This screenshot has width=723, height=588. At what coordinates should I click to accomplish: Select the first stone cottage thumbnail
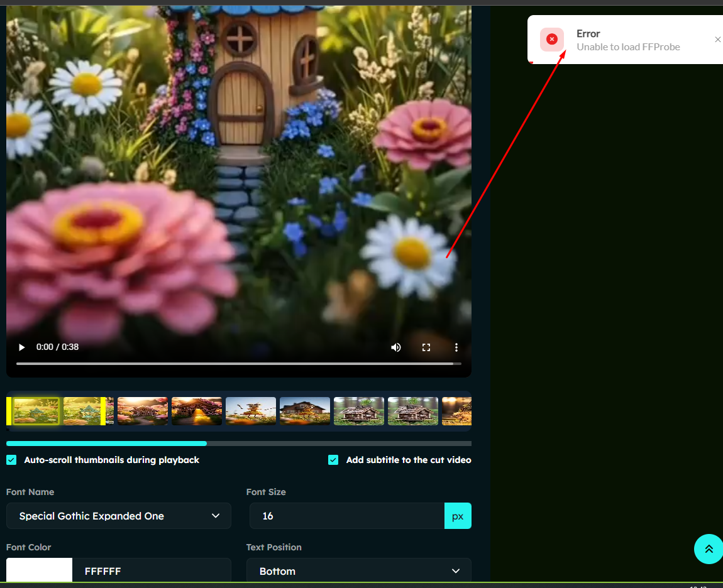click(x=359, y=411)
